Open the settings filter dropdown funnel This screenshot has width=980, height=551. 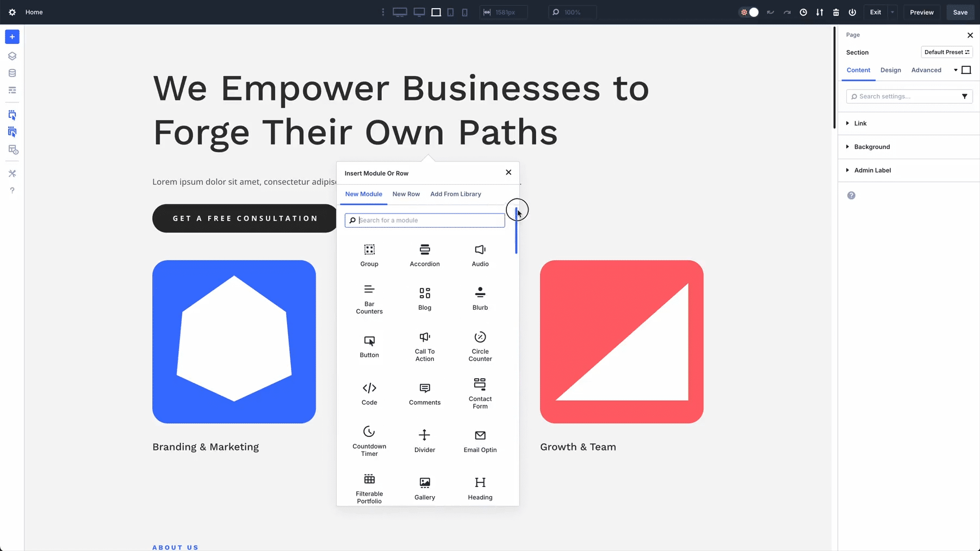point(964,97)
